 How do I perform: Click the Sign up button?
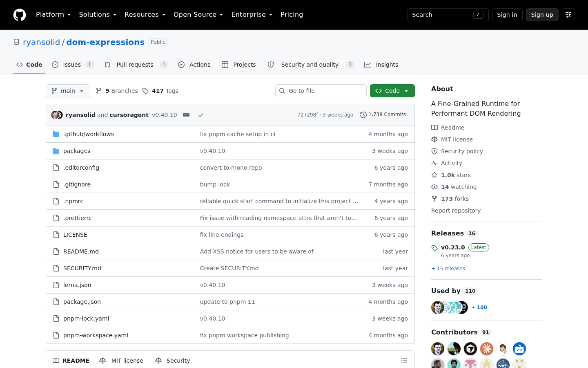coord(542,15)
